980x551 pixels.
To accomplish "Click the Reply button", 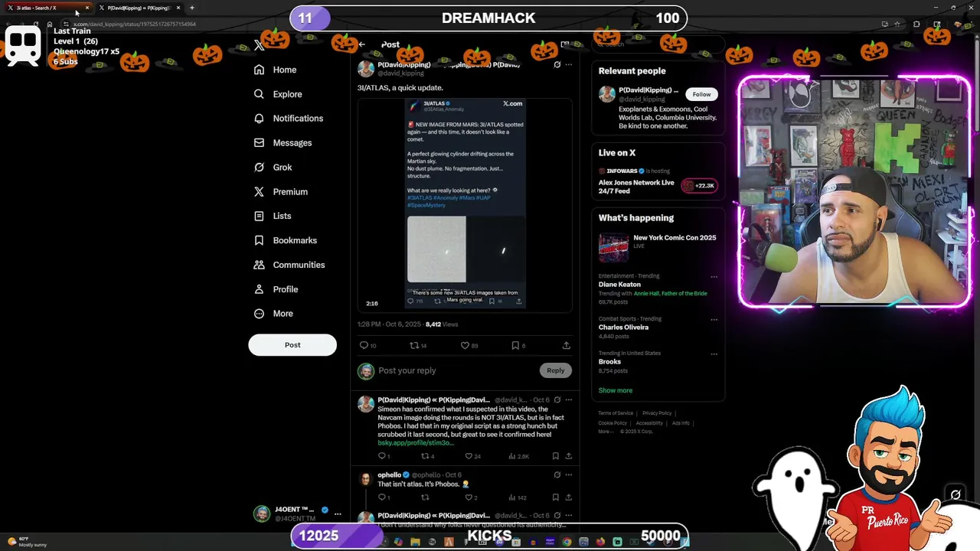I will coord(556,370).
